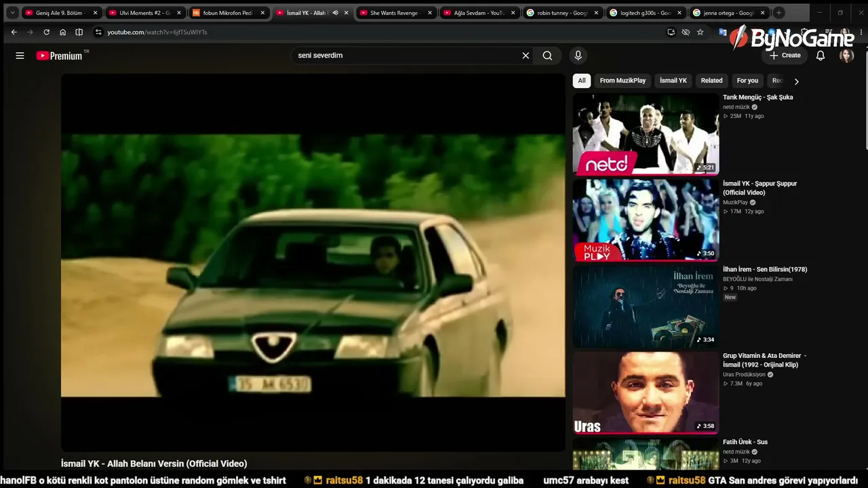
Task: Click the Uras İsmail video thumbnail
Action: (x=646, y=392)
